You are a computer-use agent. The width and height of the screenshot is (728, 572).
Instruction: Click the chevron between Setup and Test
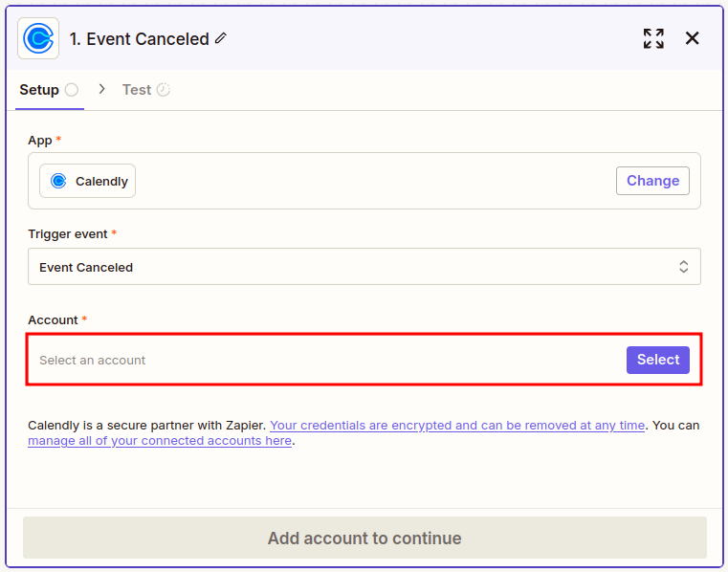[101, 89]
